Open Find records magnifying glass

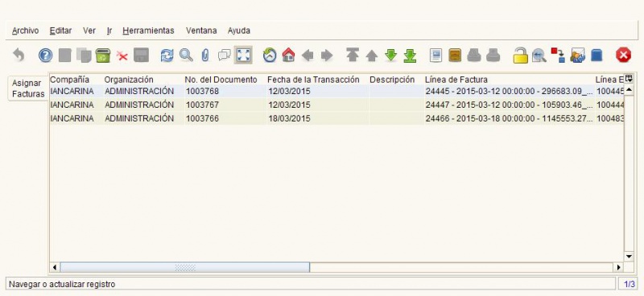pyautogui.click(x=186, y=55)
